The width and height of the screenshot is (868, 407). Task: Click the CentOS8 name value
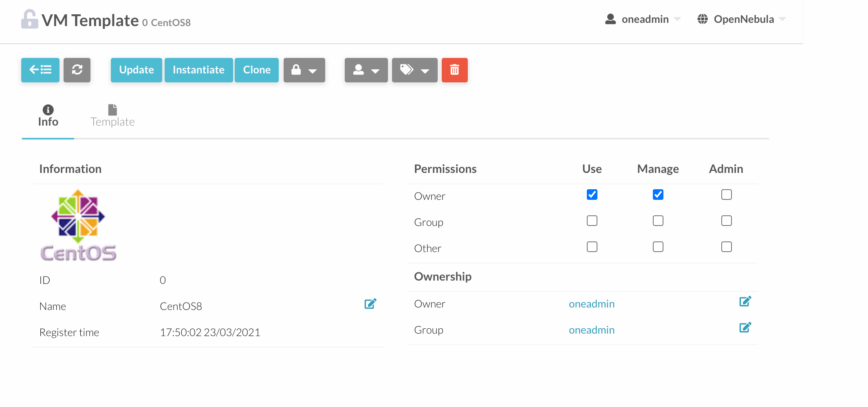pyautogui.click(x=181, y=306)
